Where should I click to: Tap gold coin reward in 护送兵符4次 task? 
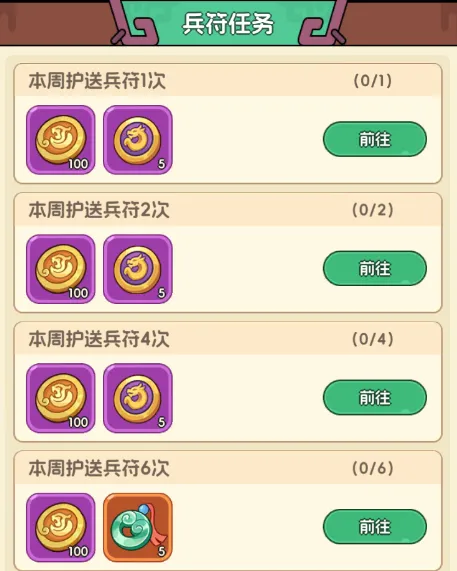click(x=61, y=398)
